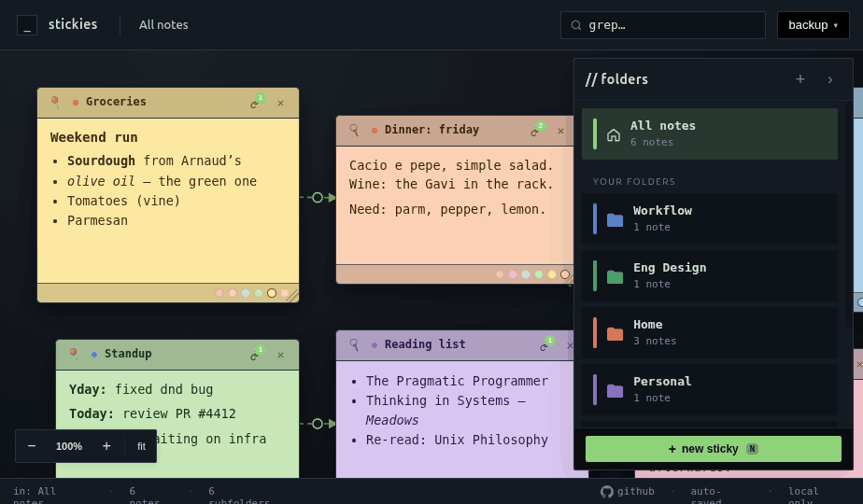
Task: Click the orange Home folder icon
Action: coord(615,333)
